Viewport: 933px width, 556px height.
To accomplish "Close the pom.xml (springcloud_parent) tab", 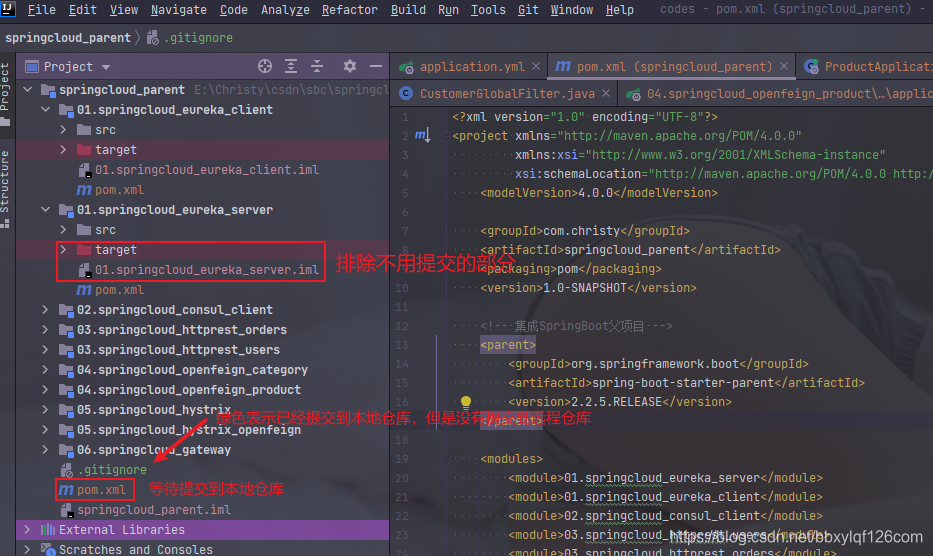I will pyautogui.click(x=784, y=66).
